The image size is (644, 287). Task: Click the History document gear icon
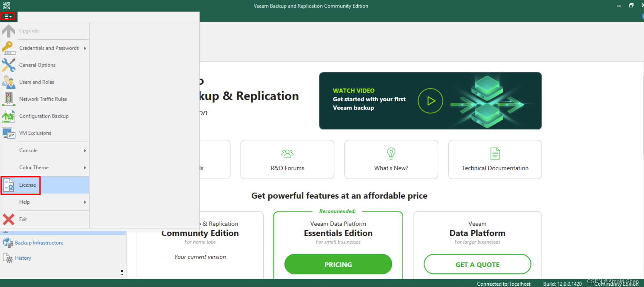click(7, 258)
